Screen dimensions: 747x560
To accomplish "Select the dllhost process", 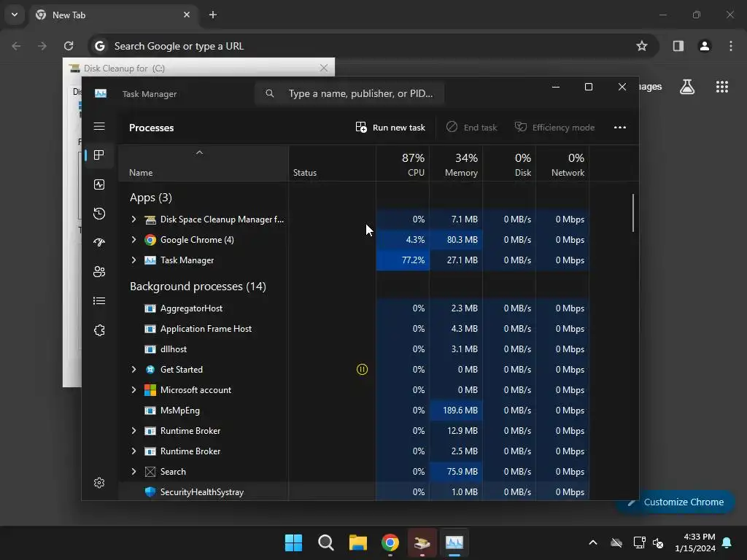I will click(354, 349).
